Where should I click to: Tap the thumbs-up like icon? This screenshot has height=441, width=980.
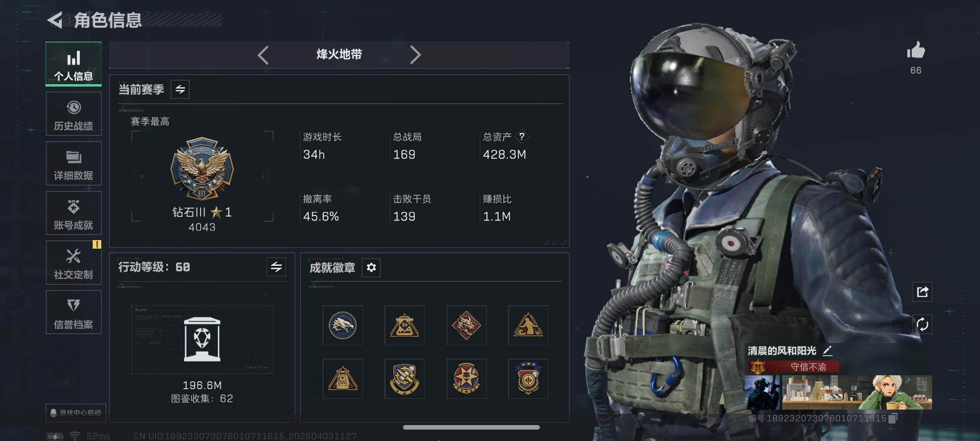click(915, 51)
